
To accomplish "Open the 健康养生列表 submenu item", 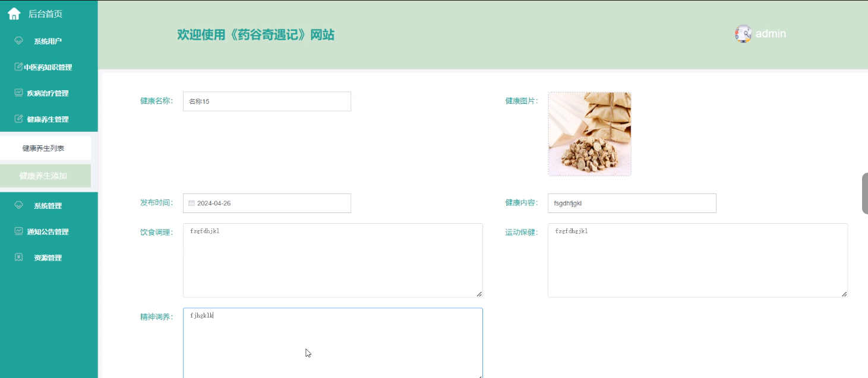I will [45, 148].
